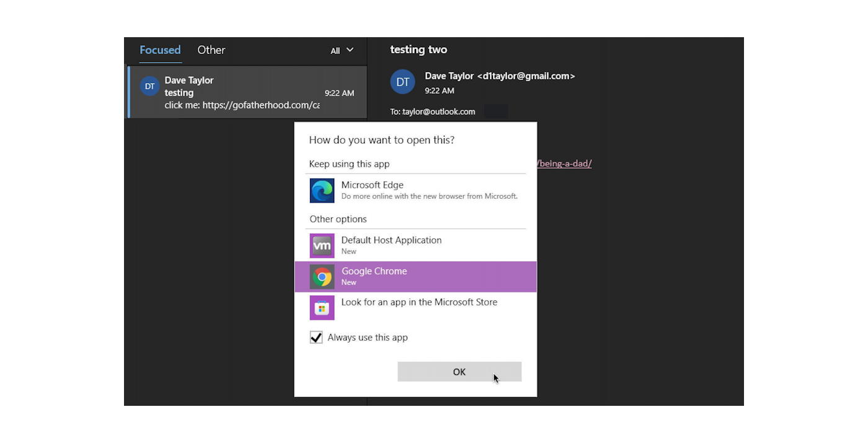Click the Default Host Application vm icon

pos(322,245)
